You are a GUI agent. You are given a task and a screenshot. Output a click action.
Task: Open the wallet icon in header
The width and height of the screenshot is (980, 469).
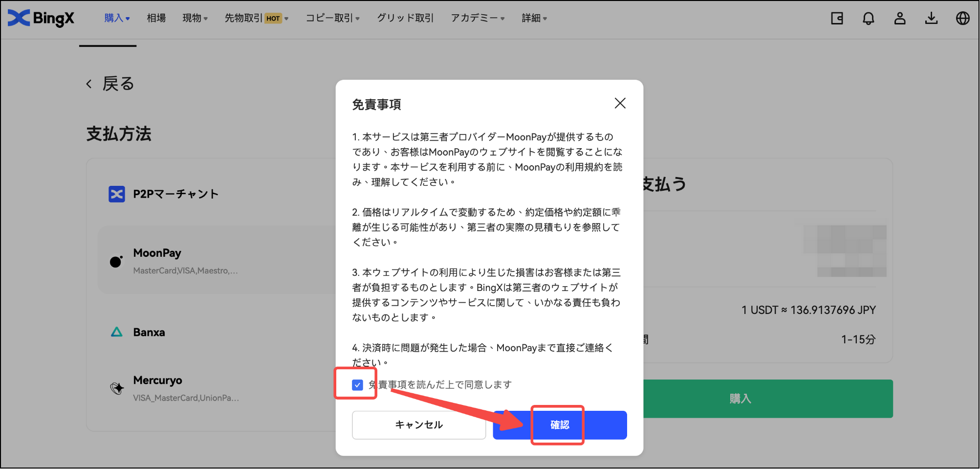point(837,19)
